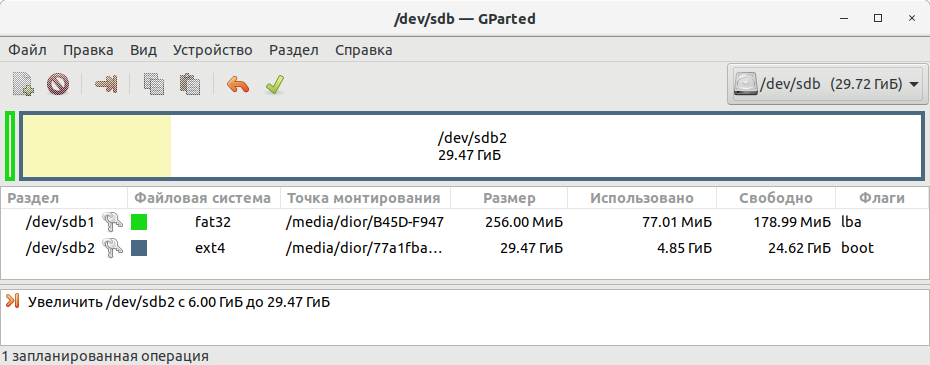Click the New partition toolbar icon
This screenshot has height=365, width=930.
[23, 84]
